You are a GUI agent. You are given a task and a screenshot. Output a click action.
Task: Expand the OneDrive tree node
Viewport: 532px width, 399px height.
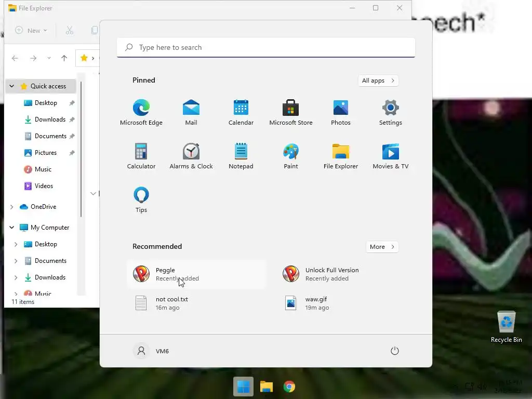tap(11, 207)
